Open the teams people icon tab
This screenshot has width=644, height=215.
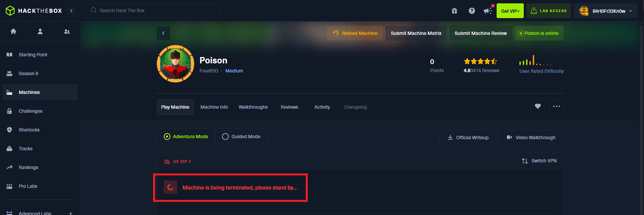tap(67, 31)
